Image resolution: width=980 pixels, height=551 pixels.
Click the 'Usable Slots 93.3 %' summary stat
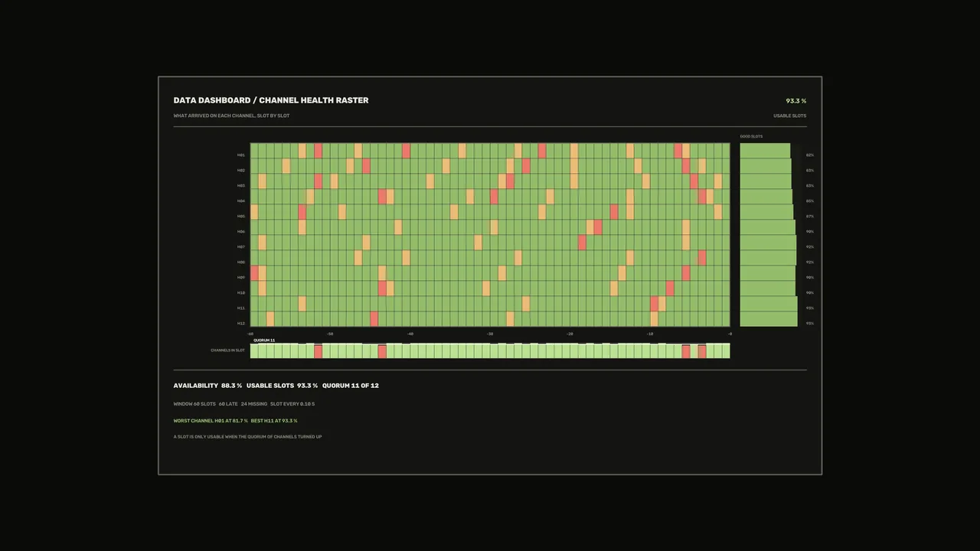click(x=282, y=386)
